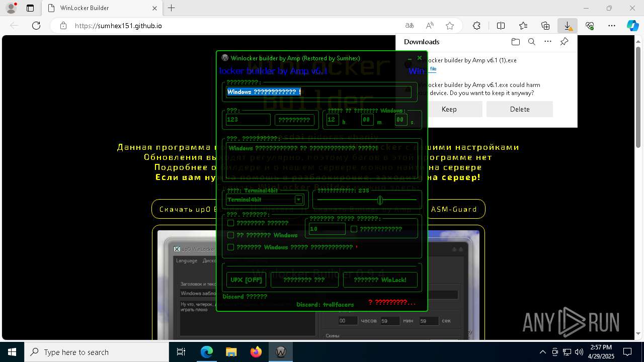Toggle the first checkbox in options group
Screen dimensions: 644x362
[231, 223]
